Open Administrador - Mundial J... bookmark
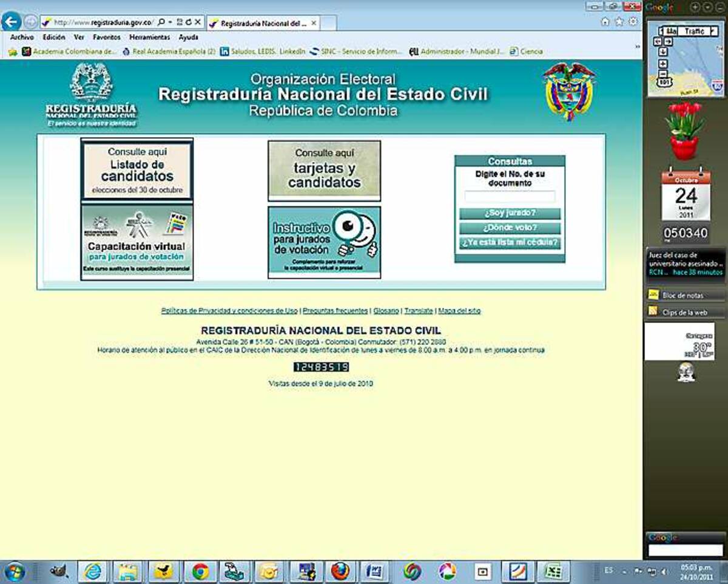The height and width of the screenshot is (584, 728). tap(456, 52)
